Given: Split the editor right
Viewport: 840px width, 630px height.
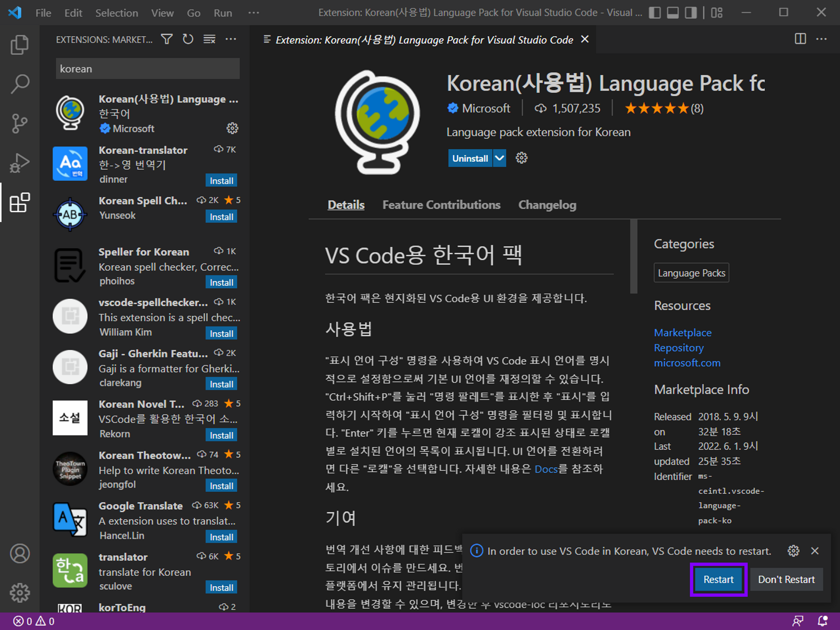Looking at the screenshot, I should point(800,39).
